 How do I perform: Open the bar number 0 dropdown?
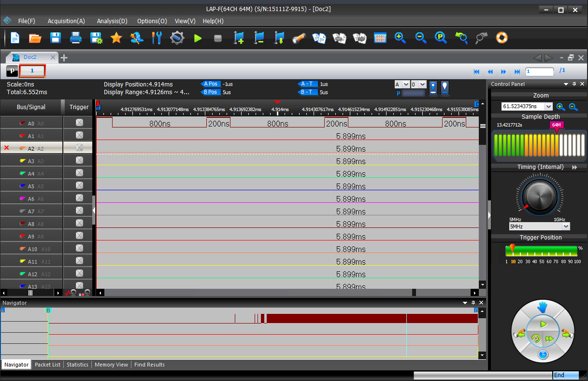(423, 84)
